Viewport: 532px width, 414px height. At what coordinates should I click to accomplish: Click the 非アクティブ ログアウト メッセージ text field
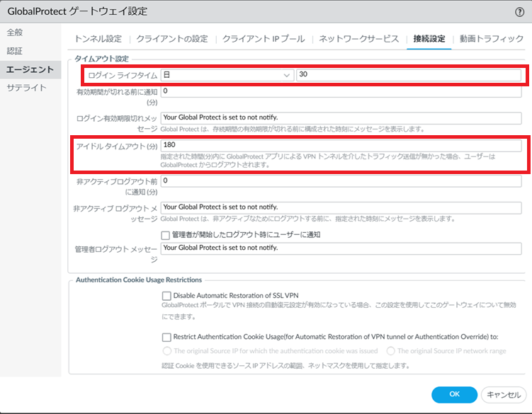(341, 207)
